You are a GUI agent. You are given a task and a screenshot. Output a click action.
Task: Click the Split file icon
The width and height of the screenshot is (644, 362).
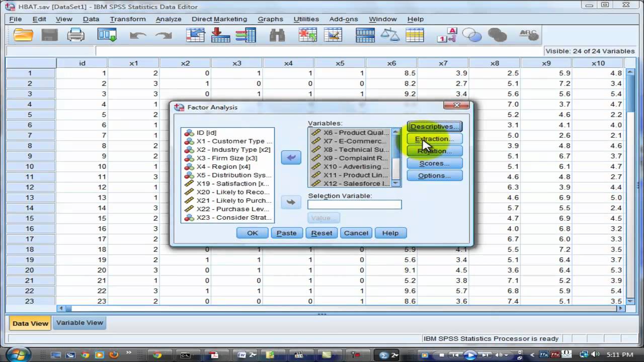(365, 35)
